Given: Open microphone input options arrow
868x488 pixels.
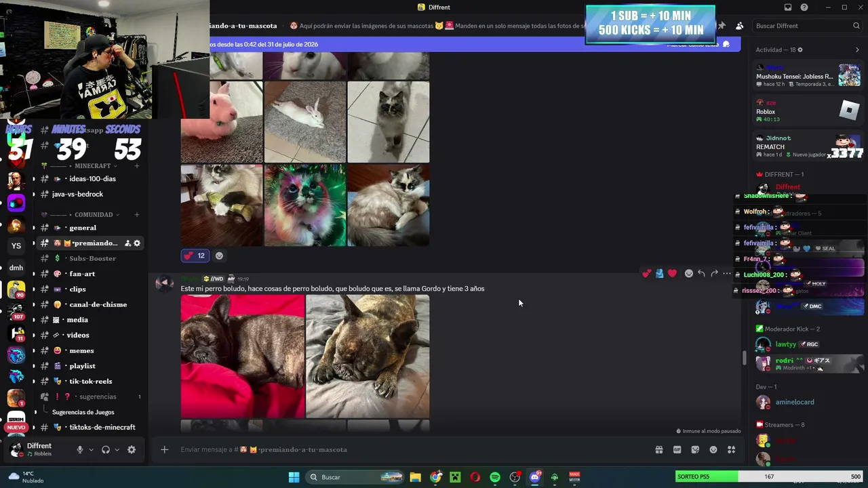Looking at the screenshot, I should point(91,449).
